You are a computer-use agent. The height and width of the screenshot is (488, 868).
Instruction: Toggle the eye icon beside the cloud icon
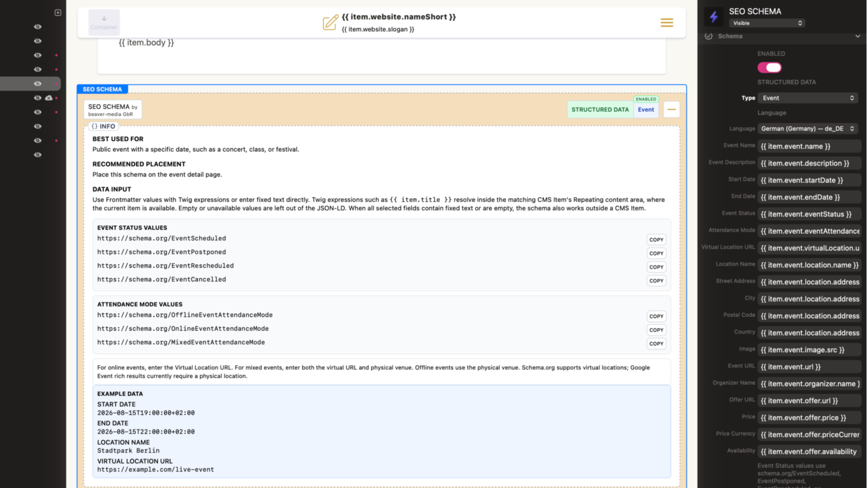click(x=38, y=98)
